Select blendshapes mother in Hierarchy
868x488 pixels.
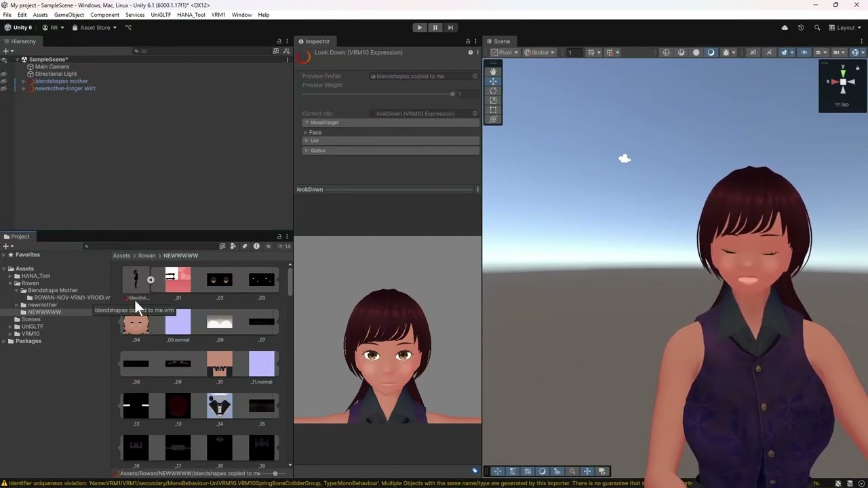(61, 81)
